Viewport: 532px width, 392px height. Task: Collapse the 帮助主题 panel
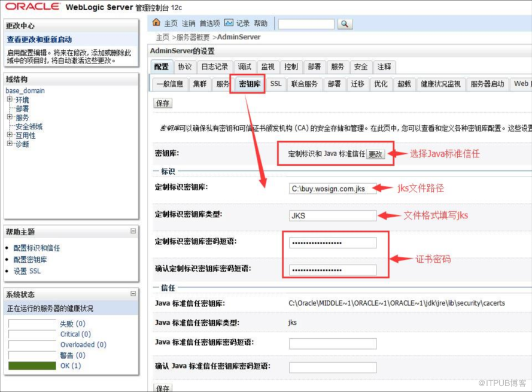tap(133, 231)
